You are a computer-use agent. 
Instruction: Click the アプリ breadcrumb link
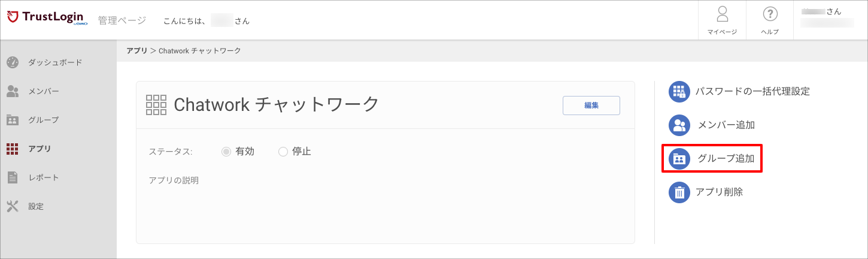[136, 51]
